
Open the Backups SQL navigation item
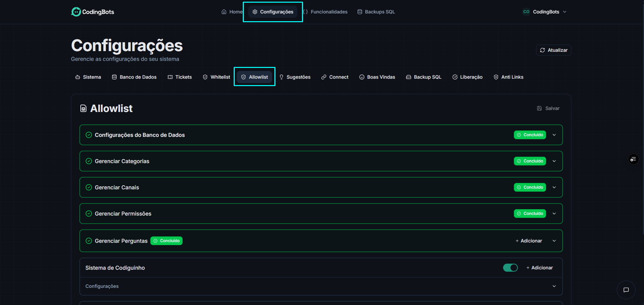click(x=376, y=12)
